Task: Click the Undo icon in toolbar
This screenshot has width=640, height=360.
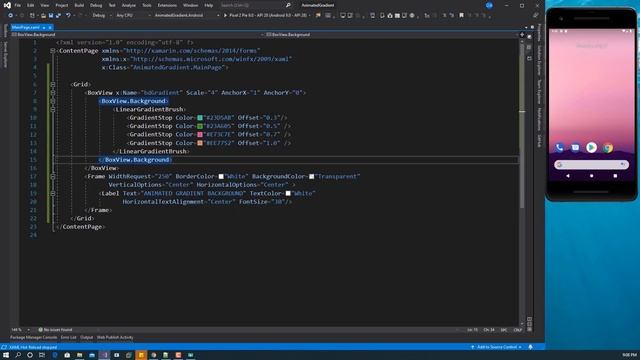Action: [x=68, y=16]
